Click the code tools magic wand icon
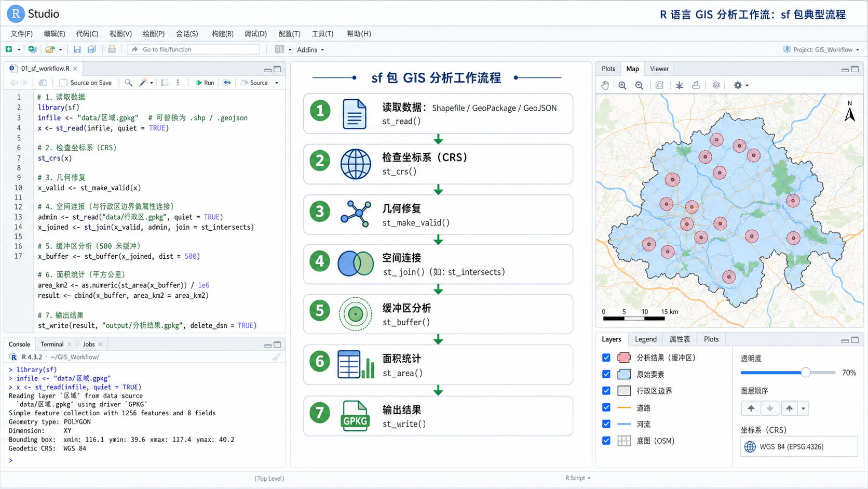 [x=143, y=83]
